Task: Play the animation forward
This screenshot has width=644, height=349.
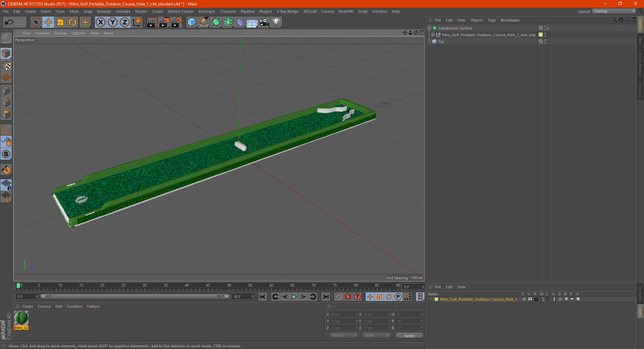Action: pyautogui.click(x=294, y=297)
